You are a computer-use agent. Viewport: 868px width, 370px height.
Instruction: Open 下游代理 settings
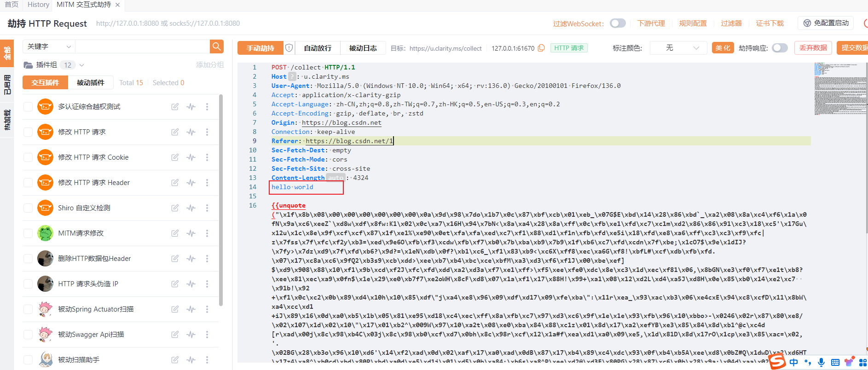(651, 23)
